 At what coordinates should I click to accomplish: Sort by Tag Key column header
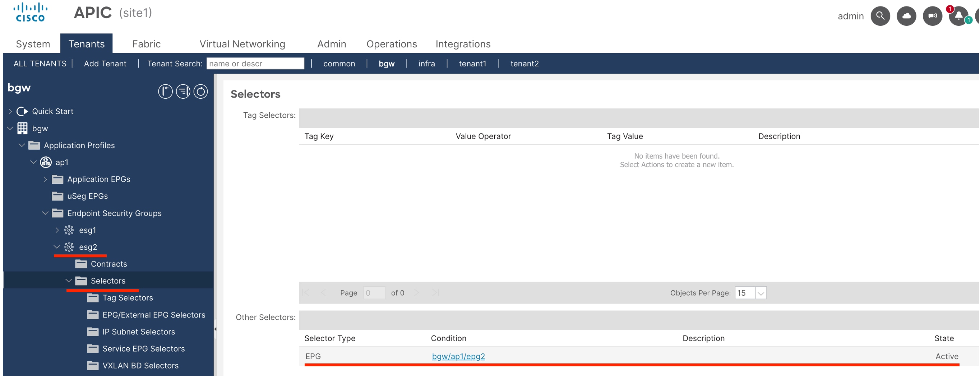coord(319,136)
